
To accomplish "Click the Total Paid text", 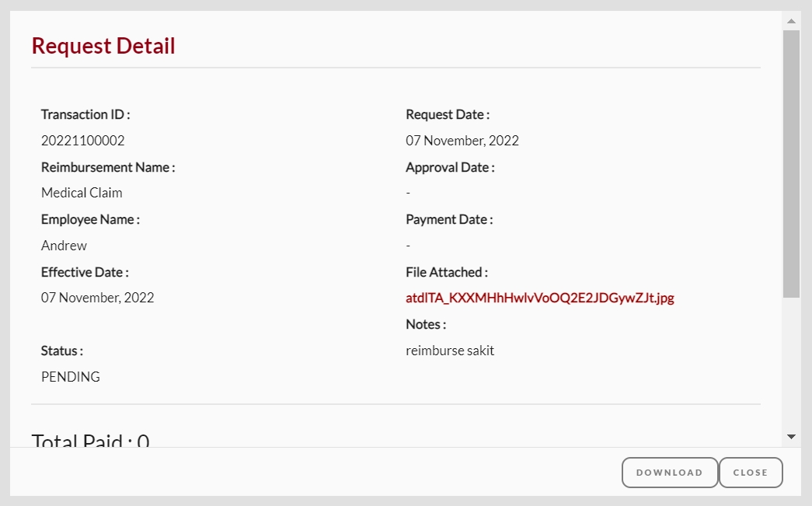I will pos(91,440).
